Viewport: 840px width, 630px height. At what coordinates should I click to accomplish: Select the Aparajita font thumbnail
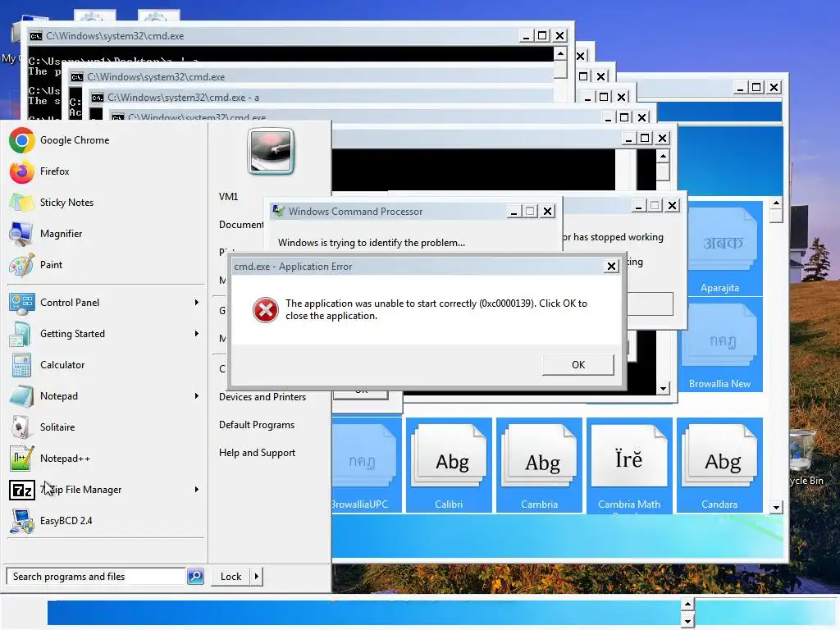[719, 248]
